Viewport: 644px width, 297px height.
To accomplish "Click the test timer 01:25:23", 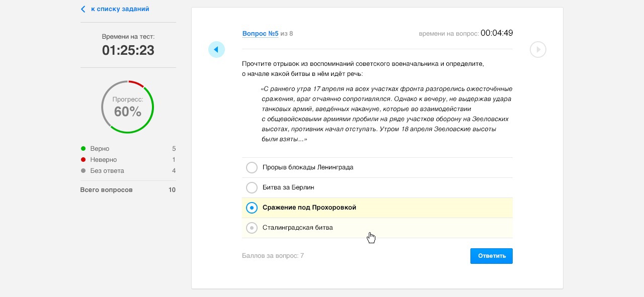I will [128, 50].
